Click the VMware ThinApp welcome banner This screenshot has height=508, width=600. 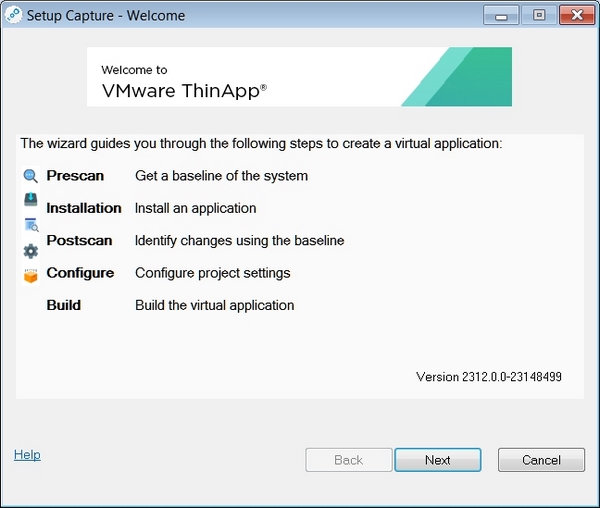(x=299, y=77)
